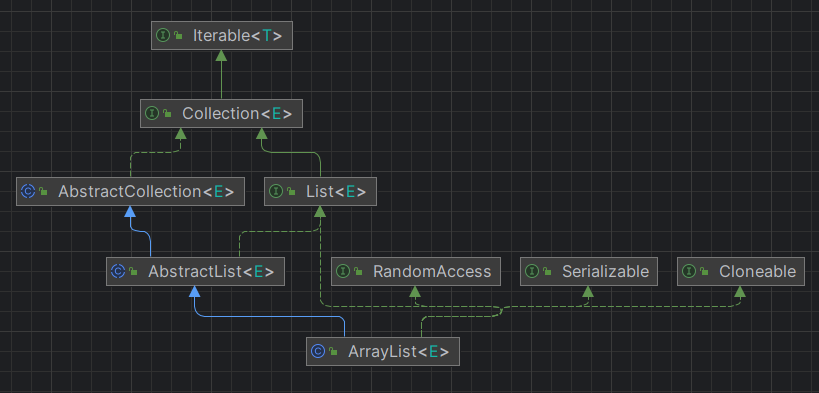Select the AbstractCollection<E> class node
Screen dimensions: 819x393
click(x=130, y=191)
